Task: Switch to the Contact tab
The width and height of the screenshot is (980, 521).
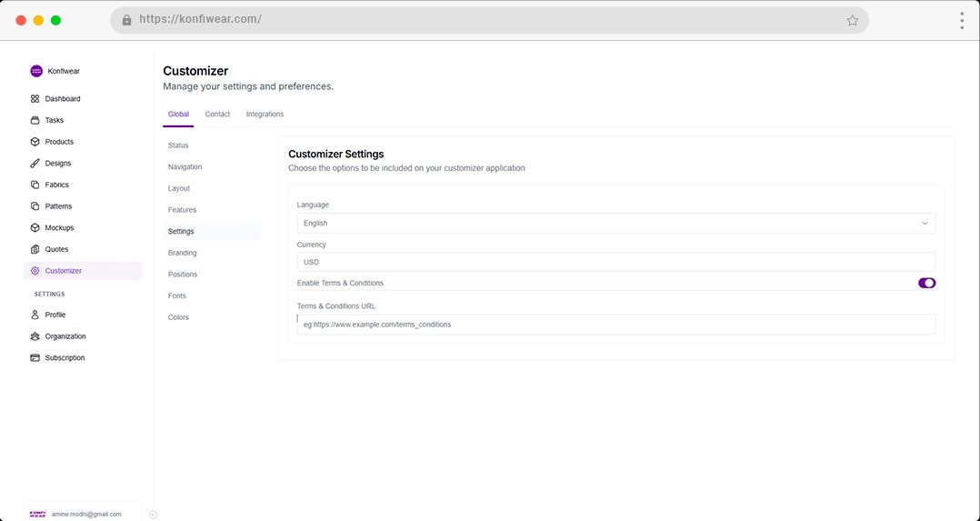Action: point(217,115)
